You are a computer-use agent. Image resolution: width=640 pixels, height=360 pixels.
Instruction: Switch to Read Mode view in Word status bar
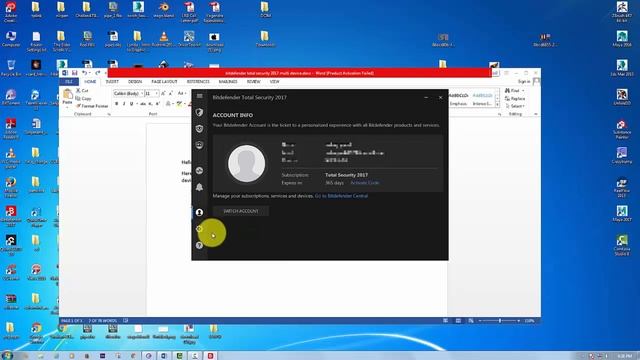(446, 321)
